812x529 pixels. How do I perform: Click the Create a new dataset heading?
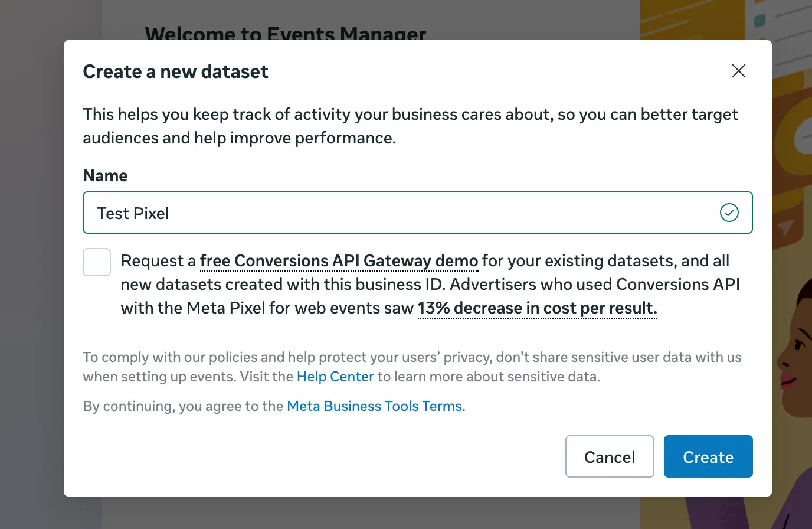[175, 71]
